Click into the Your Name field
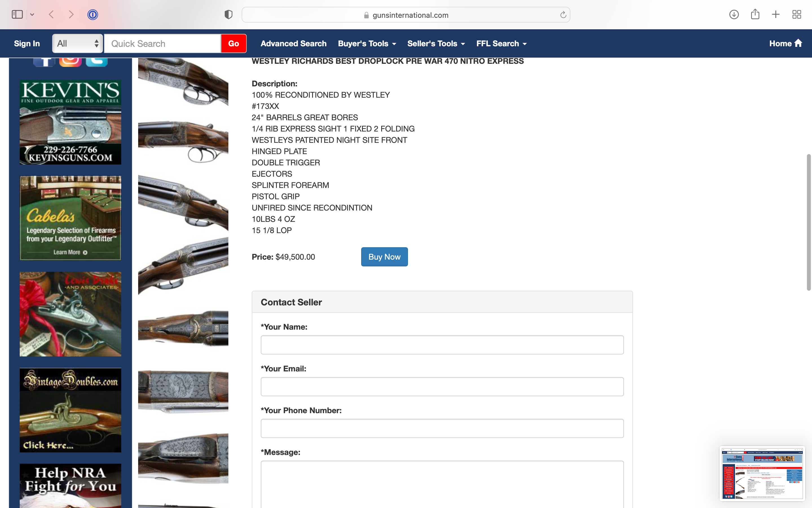 (x=442, y=345)
